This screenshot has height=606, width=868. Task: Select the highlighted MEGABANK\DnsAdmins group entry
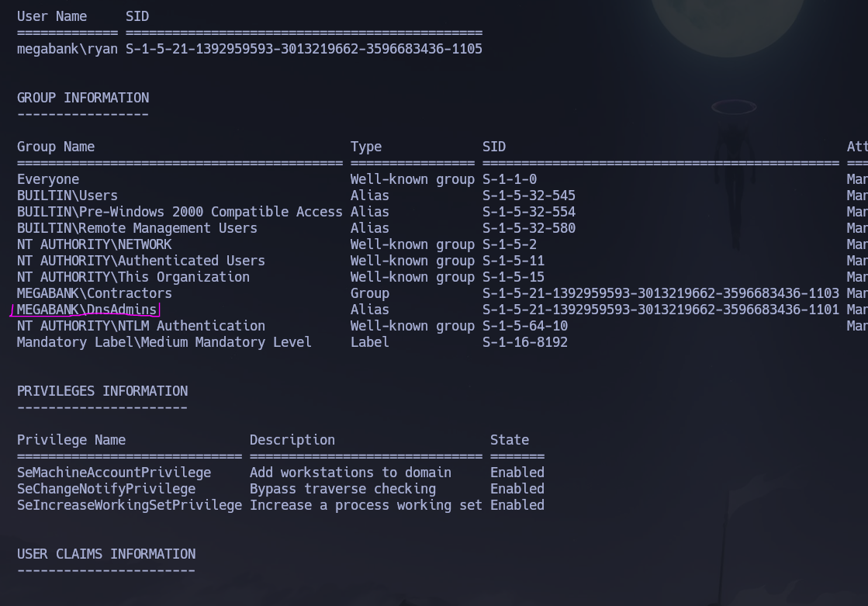click(x=85, y=310)
